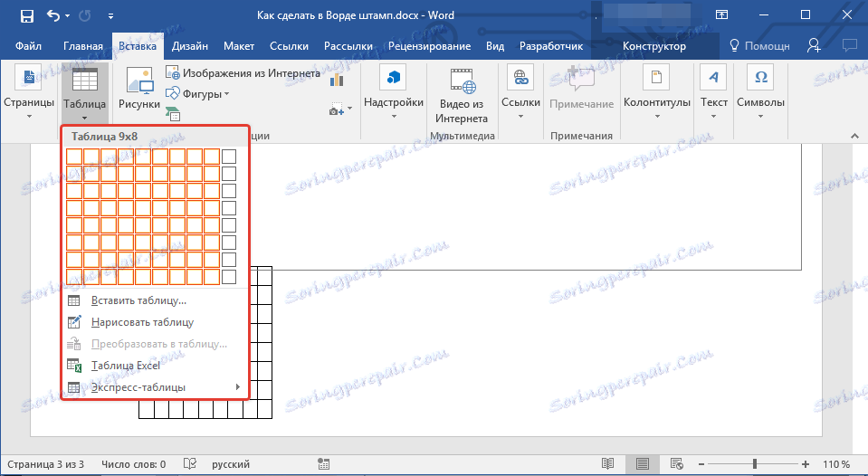Click the Число слов: 0 word count
This screenshot has height=476, width=868.
click(x=133, y=464)
